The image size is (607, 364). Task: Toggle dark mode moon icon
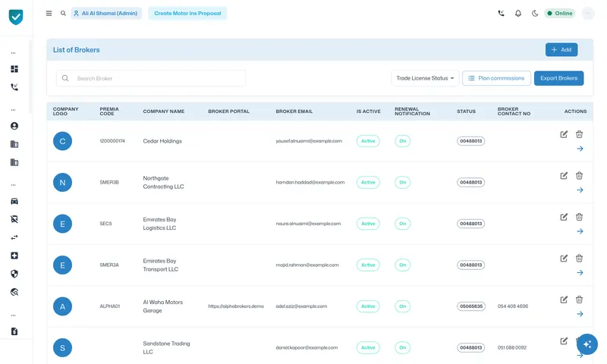coord(535,13)
